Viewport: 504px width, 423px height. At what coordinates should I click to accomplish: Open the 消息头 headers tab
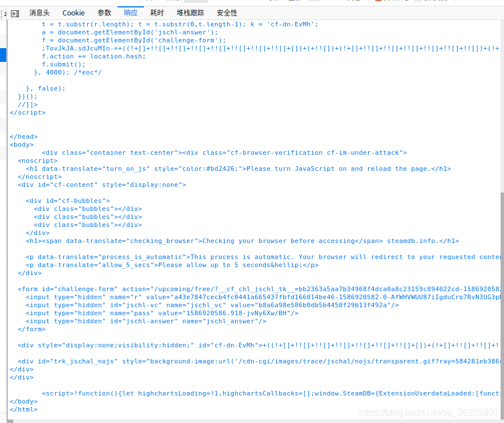point(40,13)
